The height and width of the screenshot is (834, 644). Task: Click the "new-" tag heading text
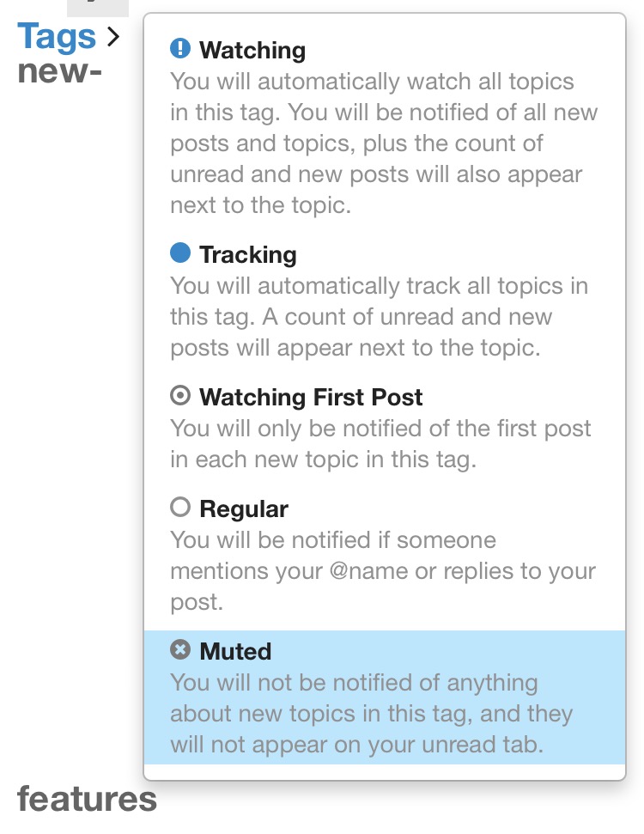[60, 70]
